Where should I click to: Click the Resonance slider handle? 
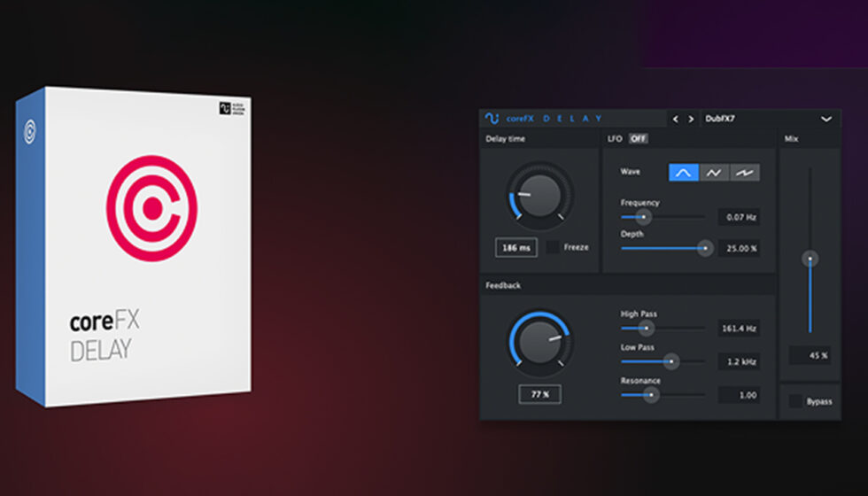click(x=651, y=395)
